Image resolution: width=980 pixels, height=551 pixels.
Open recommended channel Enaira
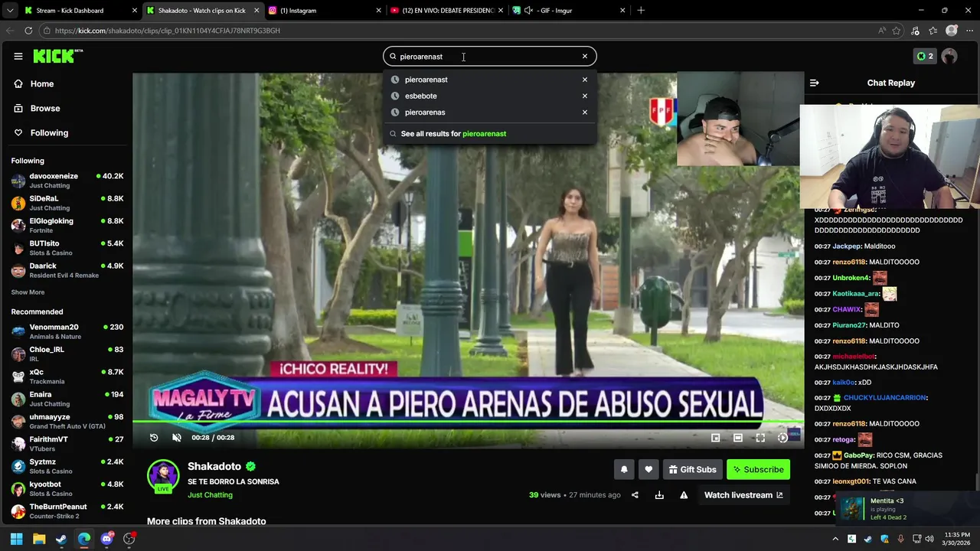(x=67, y=399)
